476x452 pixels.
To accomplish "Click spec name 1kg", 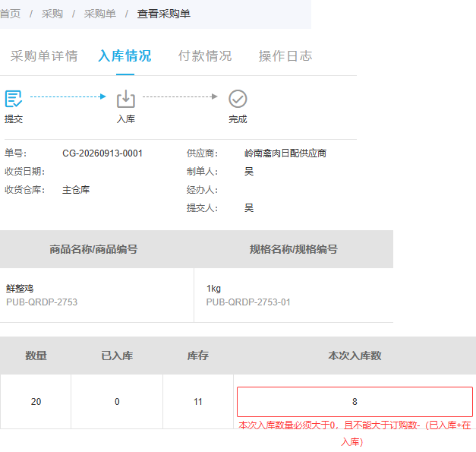I will (214, 288).
